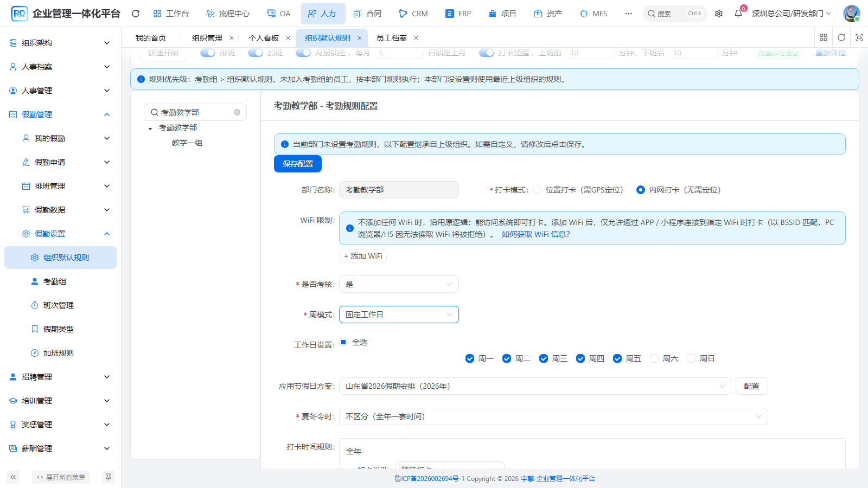This screenshot has height=488, width=868.
Task: Uncheck the 周五 workday checkbox
Action: pos(617,358)
